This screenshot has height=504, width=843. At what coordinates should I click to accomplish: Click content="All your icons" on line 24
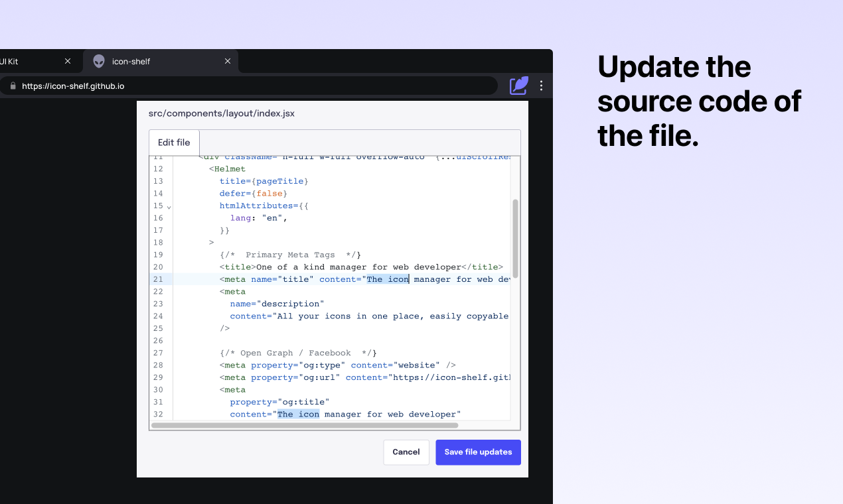369,316
